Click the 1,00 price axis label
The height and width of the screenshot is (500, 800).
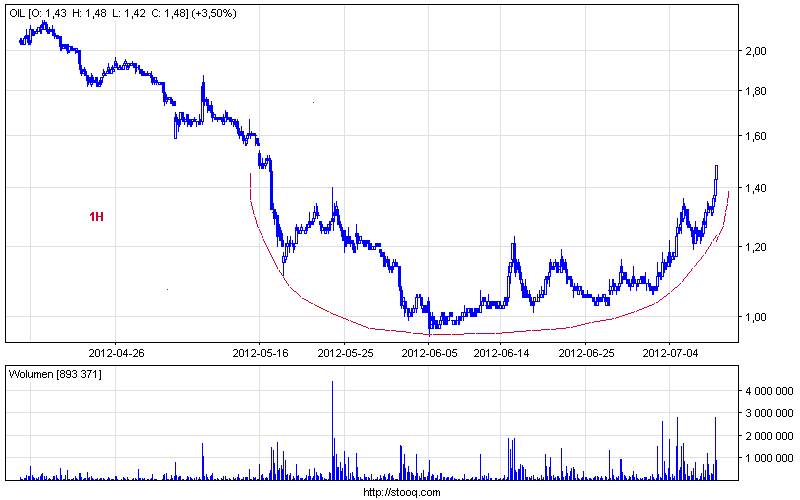(x=756, y=317)
